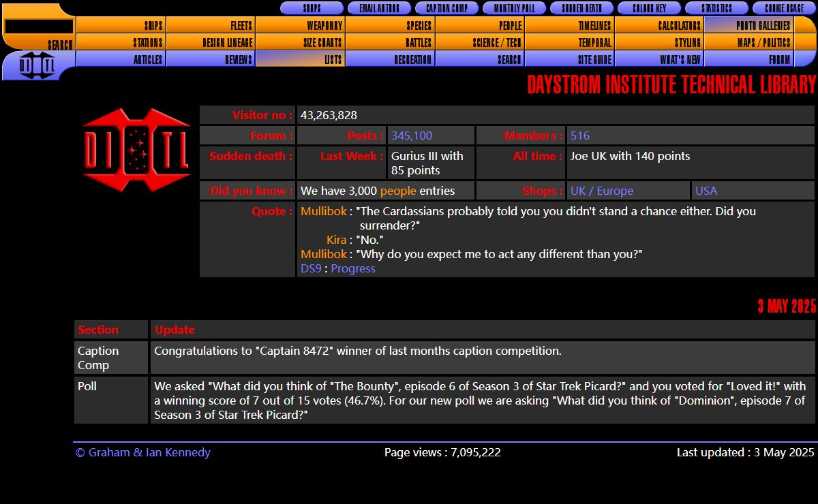The height and width of the screenshot is (504, 818).
Task: Click the 'Sudden death :' red label
Action: tap(251, 156)
